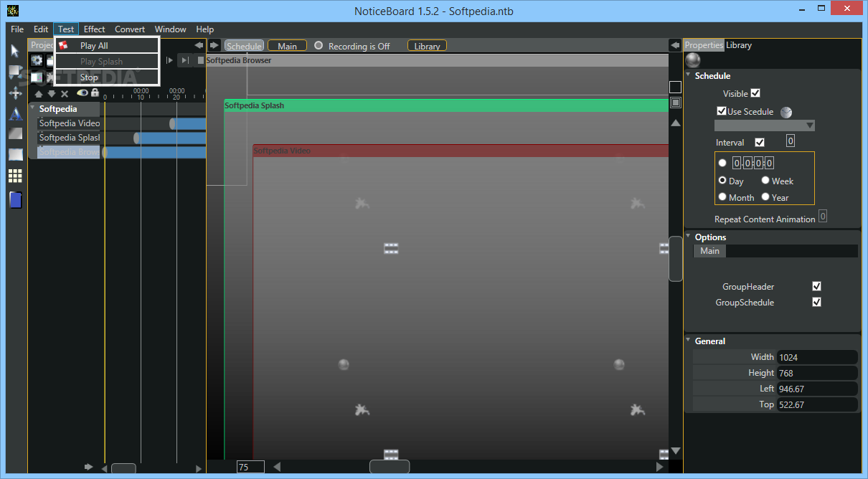Select the gradient rectangle tool
Viewport: 868px width, 479px height.
pos(15,133)
